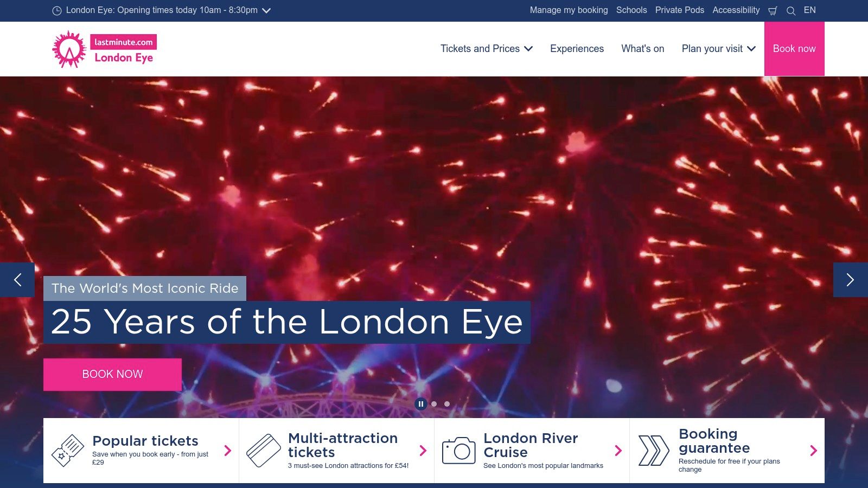
Task: Click pink arrow on London River Cruise card
Action: [618, 451]
